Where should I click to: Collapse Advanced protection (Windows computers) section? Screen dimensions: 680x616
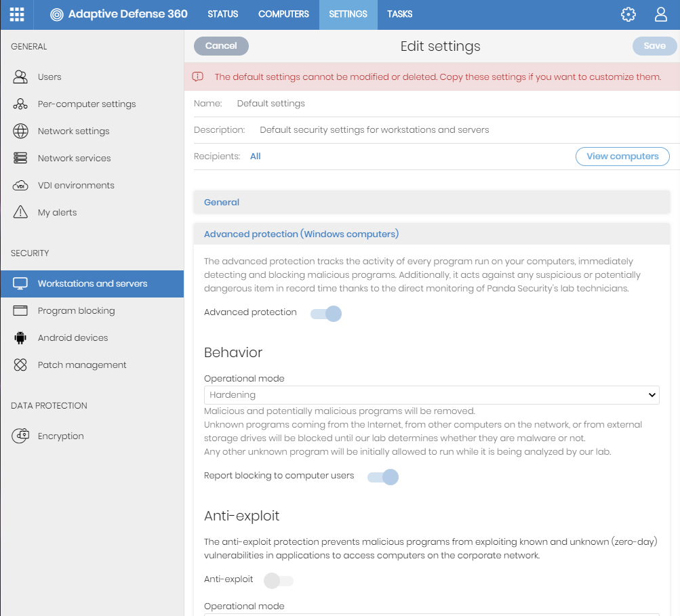point(301,234)
